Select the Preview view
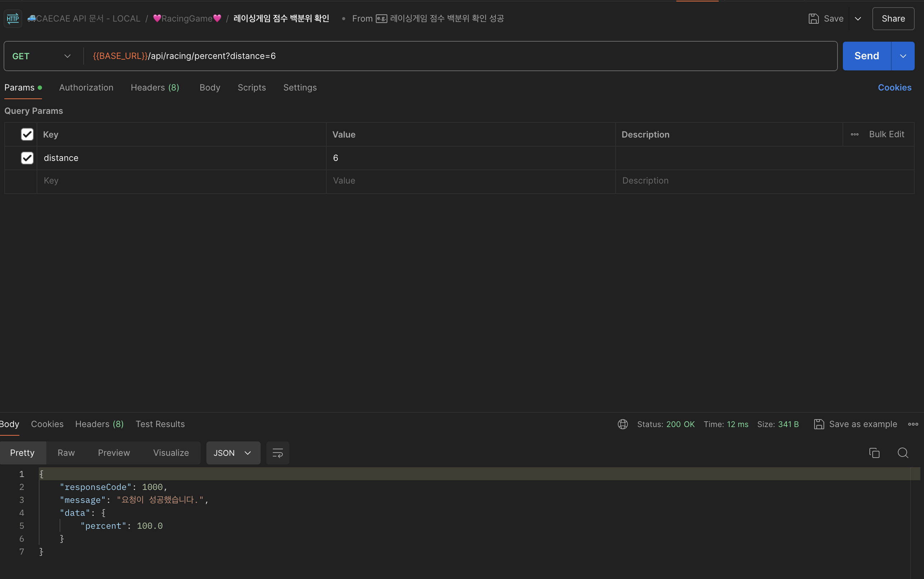This screenshot has width=924, height=579. pyautogui.click(x=114, y=453)
